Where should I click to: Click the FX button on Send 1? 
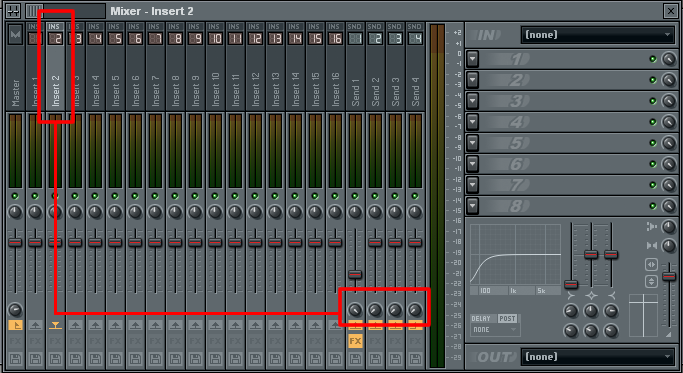point(355,341)
